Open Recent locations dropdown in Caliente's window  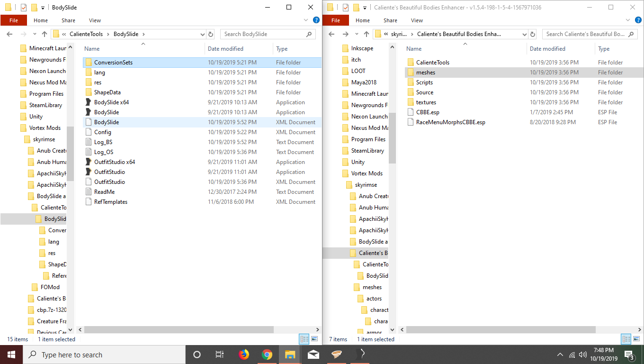(x=356, y=34)
